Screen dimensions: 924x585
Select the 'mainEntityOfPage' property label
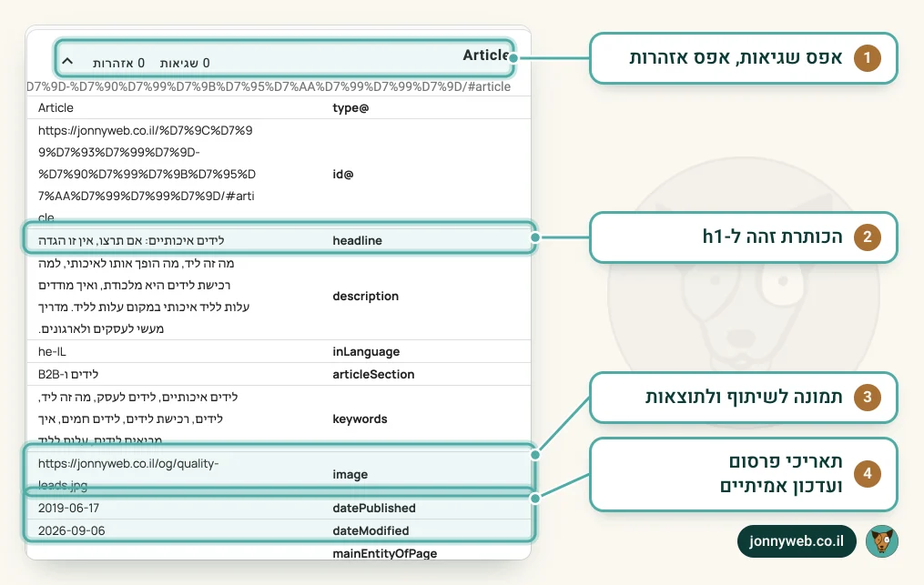(x=385, y=553)
